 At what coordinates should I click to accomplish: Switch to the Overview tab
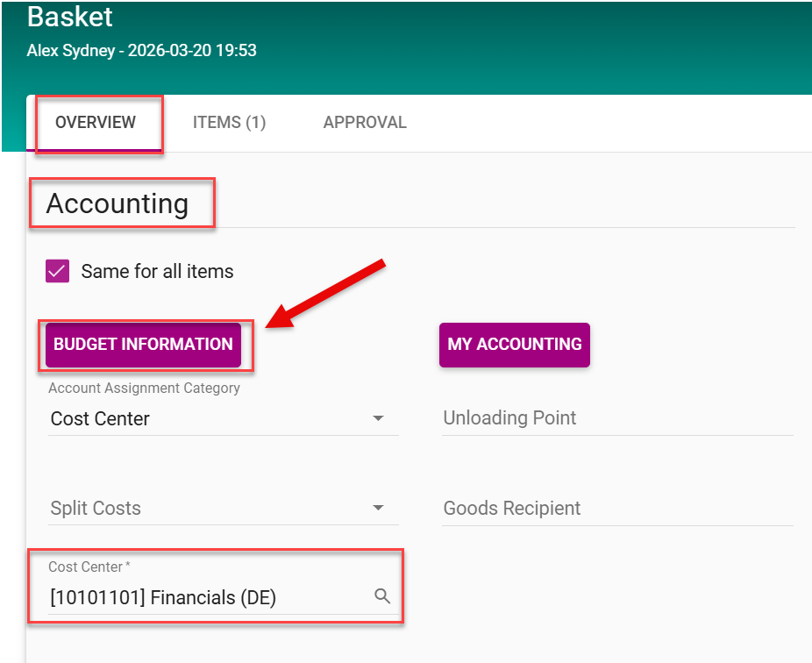pyautogui.click(x=96, y=123)
